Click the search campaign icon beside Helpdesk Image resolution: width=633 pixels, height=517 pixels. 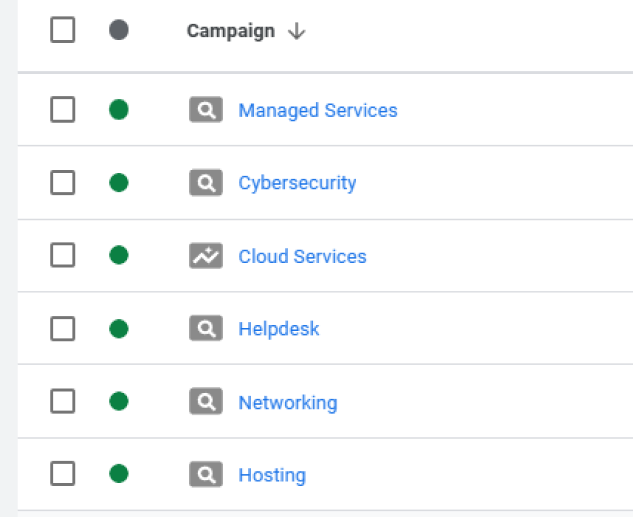point(205,329)
